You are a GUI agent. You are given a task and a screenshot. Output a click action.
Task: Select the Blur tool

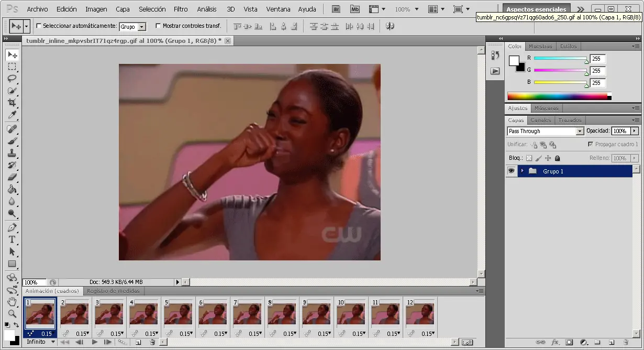(12, 201)
